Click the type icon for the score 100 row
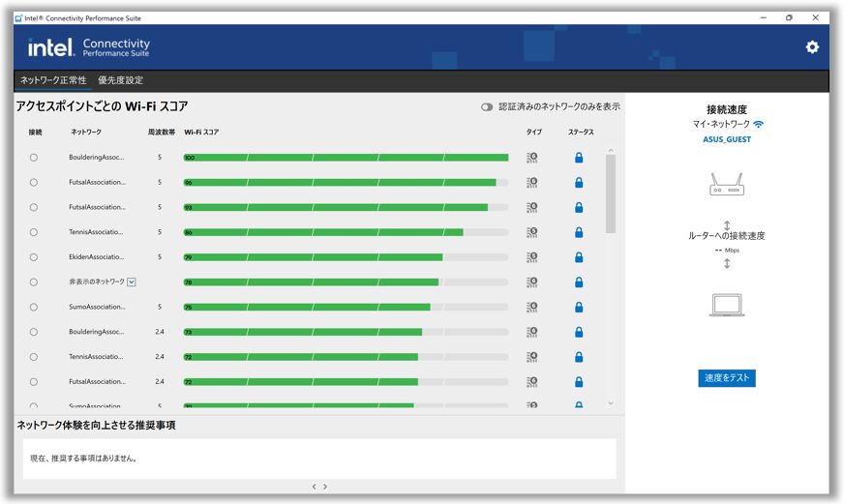This screenshot has width=844, height=504. [531, 158]
